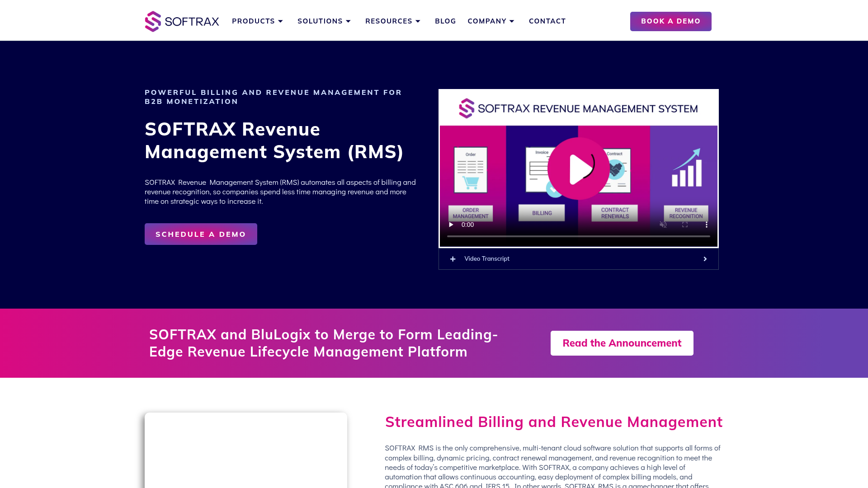Unmute the video audio

tap(663, 225)
